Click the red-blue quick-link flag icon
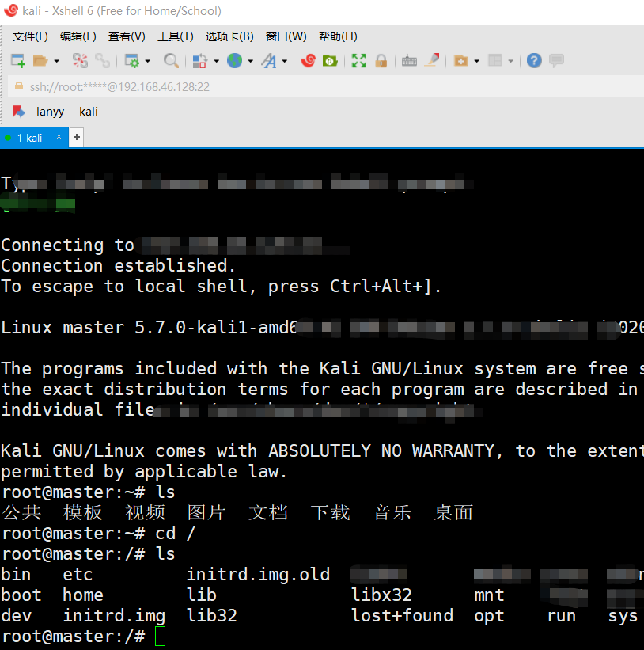Viewport: 644px width, 650px height. (x=19, y=112)
